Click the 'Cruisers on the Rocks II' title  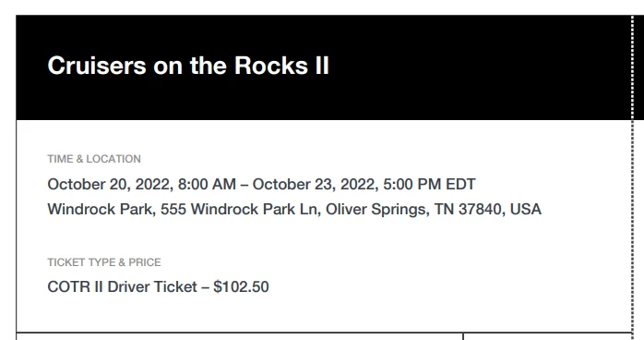pos(188,66)
